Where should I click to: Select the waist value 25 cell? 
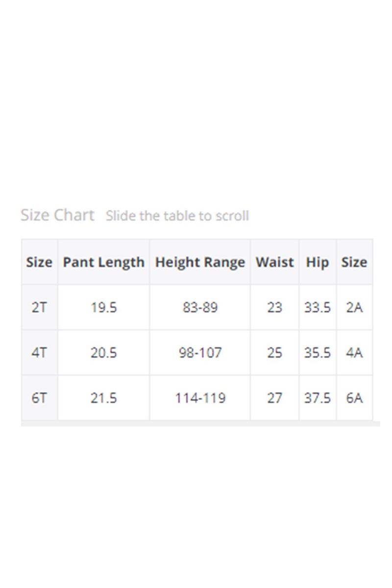(x=274, y=353)
